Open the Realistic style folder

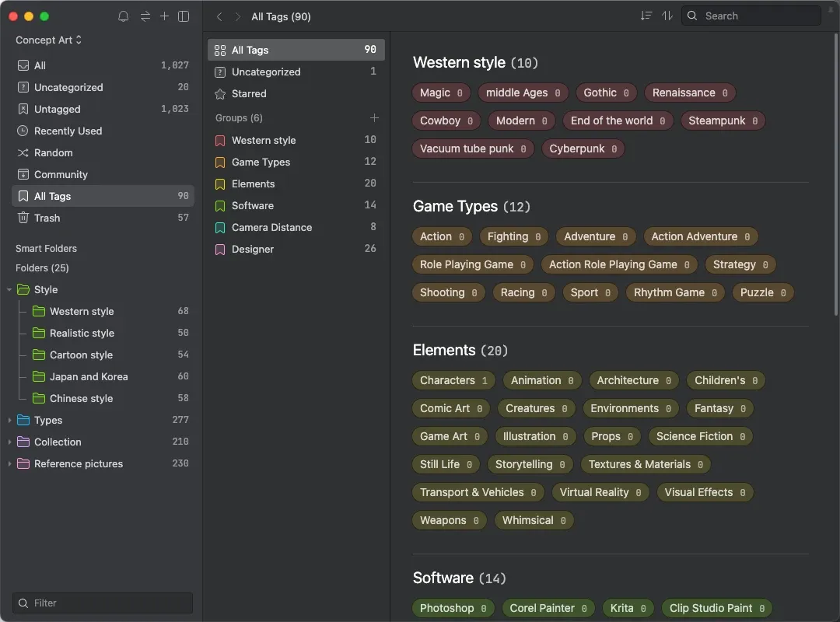click(103, 334)
